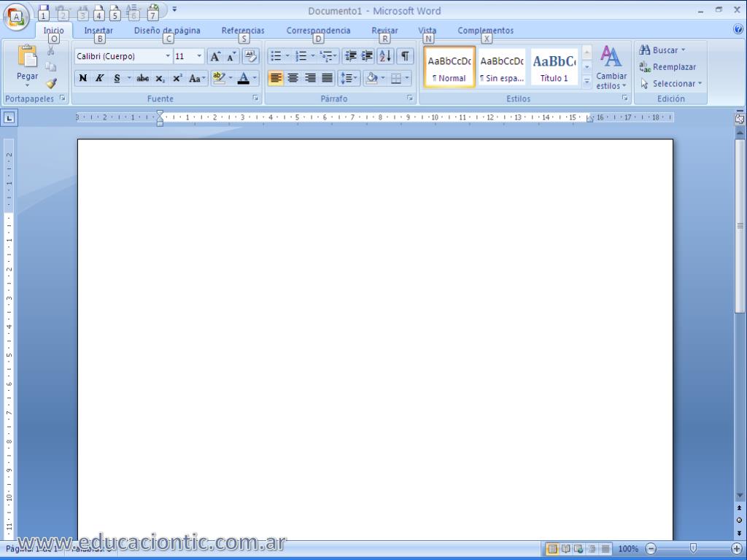The width and height of the screenshot is (747, 560).
Task: Toggle italic K formatting
Action: (99, 78)
